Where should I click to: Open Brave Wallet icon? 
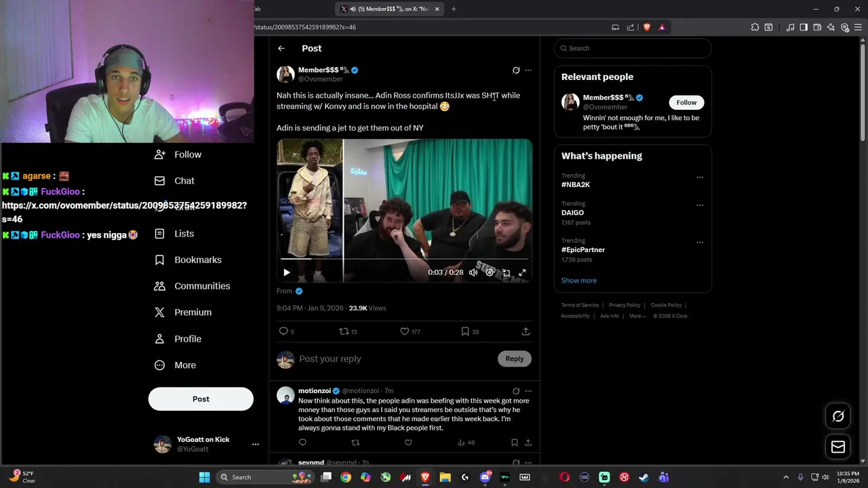point(817,27)
